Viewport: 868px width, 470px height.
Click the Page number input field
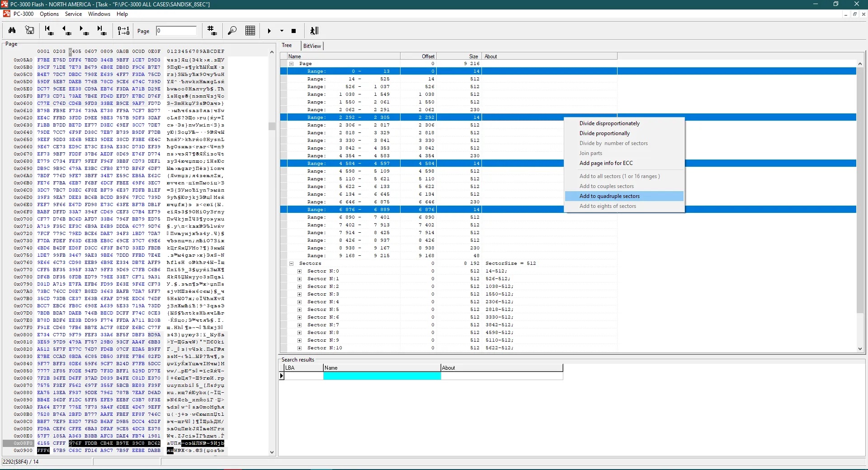pos(176,31)
